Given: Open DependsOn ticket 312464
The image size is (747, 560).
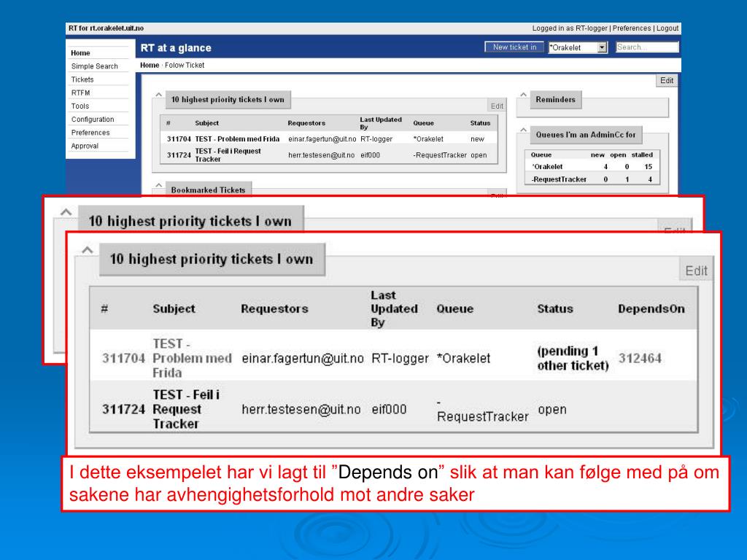Looking at the screenshot, I should (640, 358).
